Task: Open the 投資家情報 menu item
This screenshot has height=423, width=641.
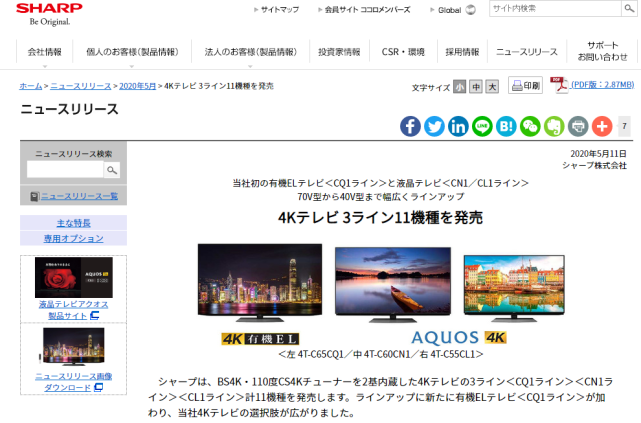Action: pyautogui.click(x=339, y=52)
